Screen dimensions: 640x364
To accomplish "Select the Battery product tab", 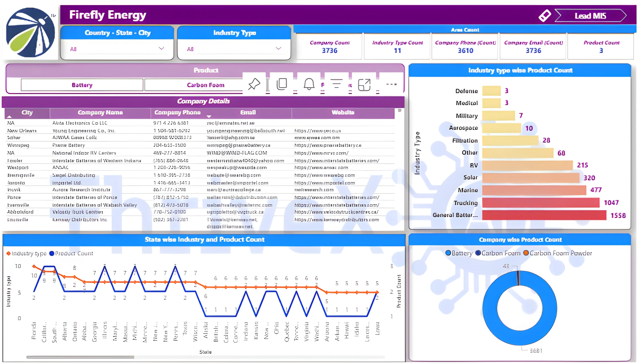I will coord(82,85).
